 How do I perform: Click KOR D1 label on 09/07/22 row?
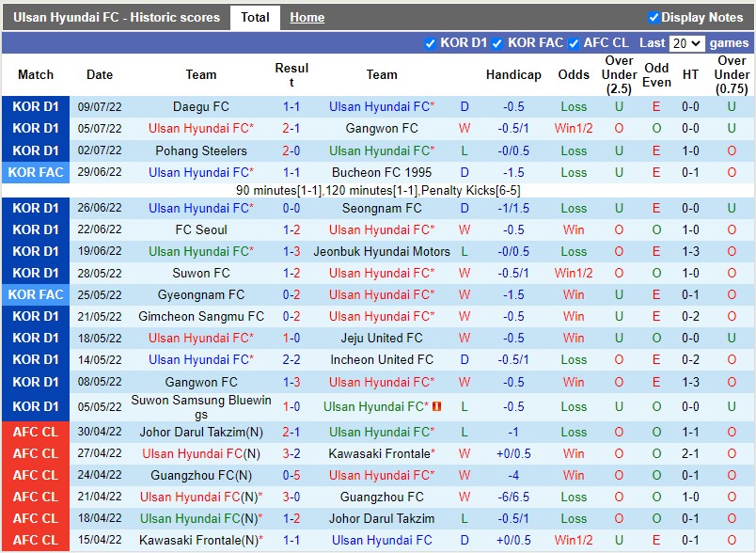pos(36,106)
